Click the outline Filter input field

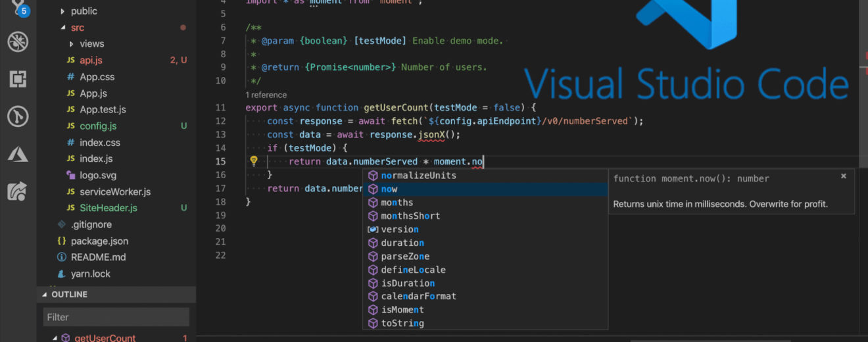point(116,317)
